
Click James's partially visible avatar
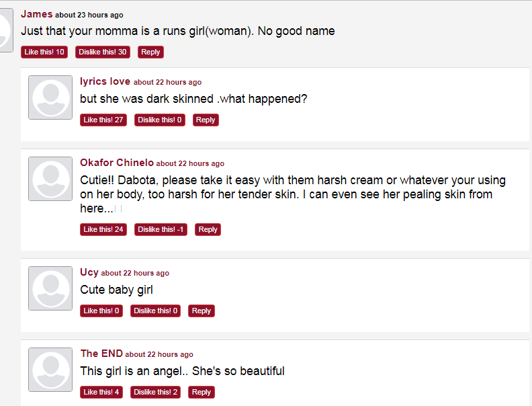pos(6,30)
